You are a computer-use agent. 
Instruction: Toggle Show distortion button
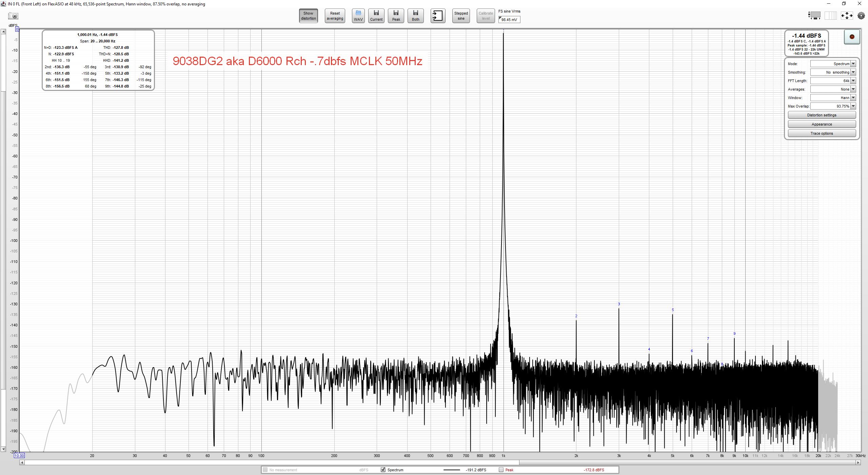click(308, 16)
